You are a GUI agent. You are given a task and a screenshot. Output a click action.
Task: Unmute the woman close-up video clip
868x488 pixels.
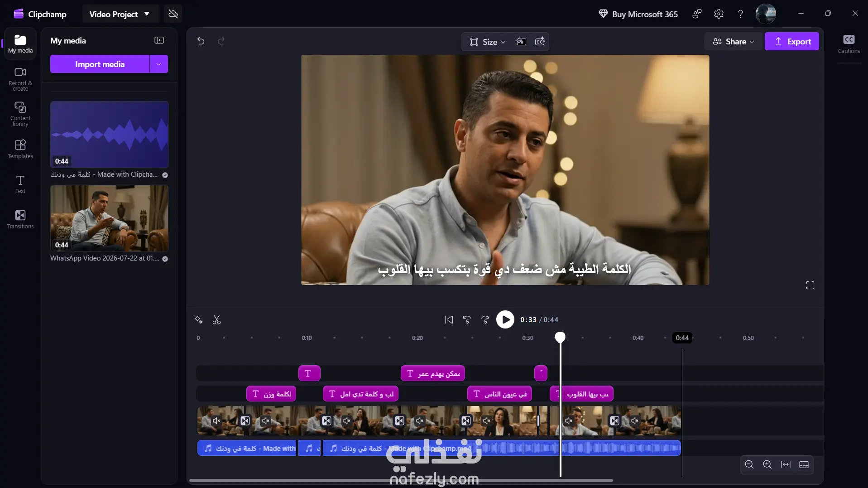point(487,420)
